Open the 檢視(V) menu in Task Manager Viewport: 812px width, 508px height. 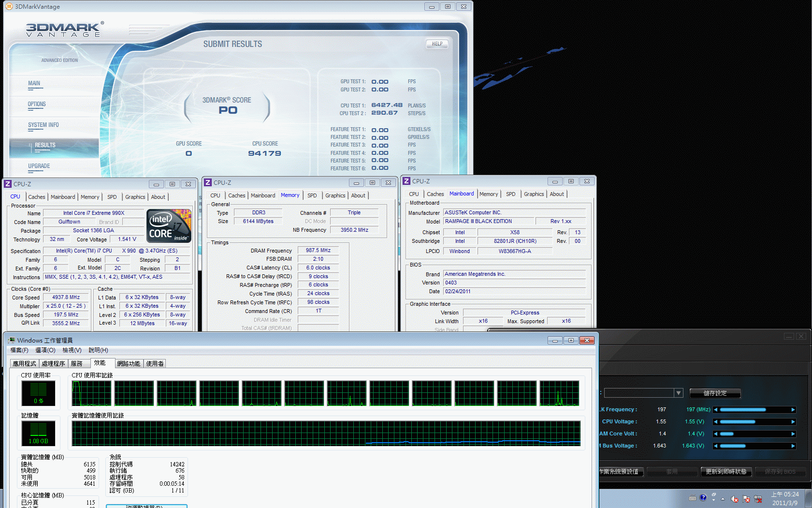(x=72, y=350)
